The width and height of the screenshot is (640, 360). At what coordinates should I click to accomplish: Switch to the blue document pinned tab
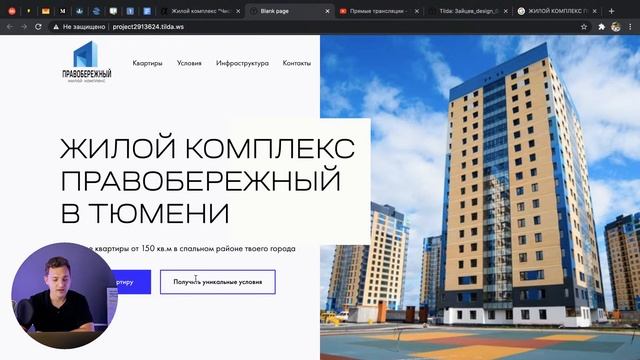147,11
